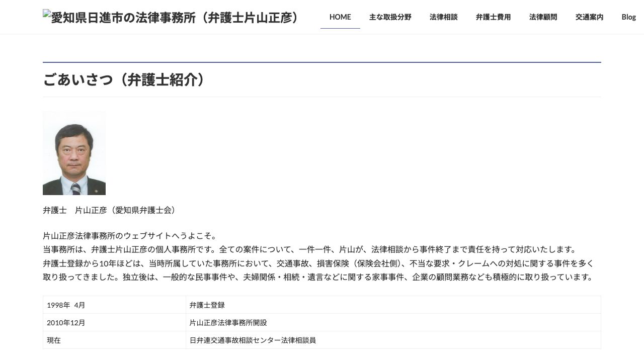Click the lawyer's portrait photo
This screenshot has height=362, width=644.
pyautogui.click(x=74, y=153)
